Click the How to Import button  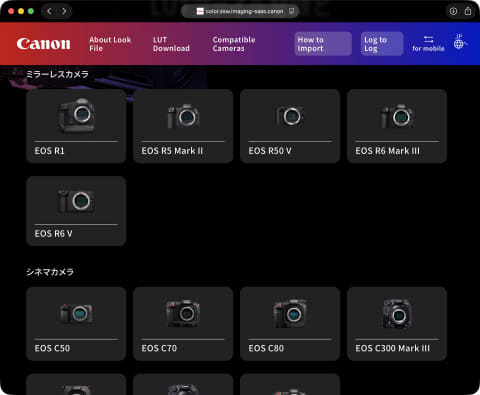click(323, 44)
